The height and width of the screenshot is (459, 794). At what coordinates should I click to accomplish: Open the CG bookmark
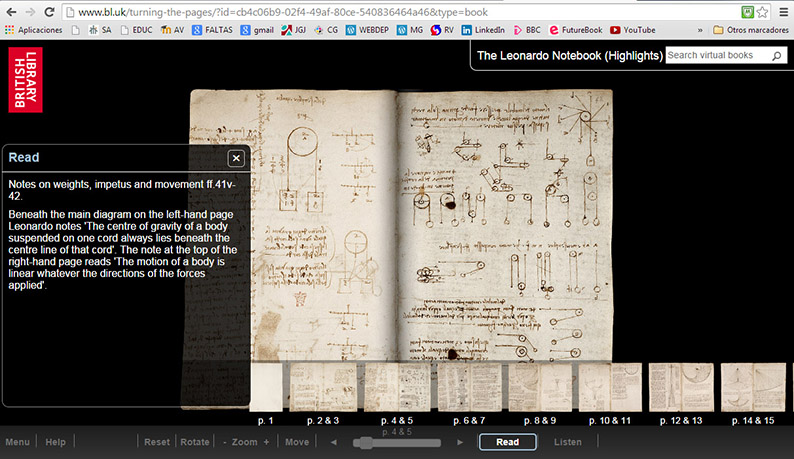[326, 30]
